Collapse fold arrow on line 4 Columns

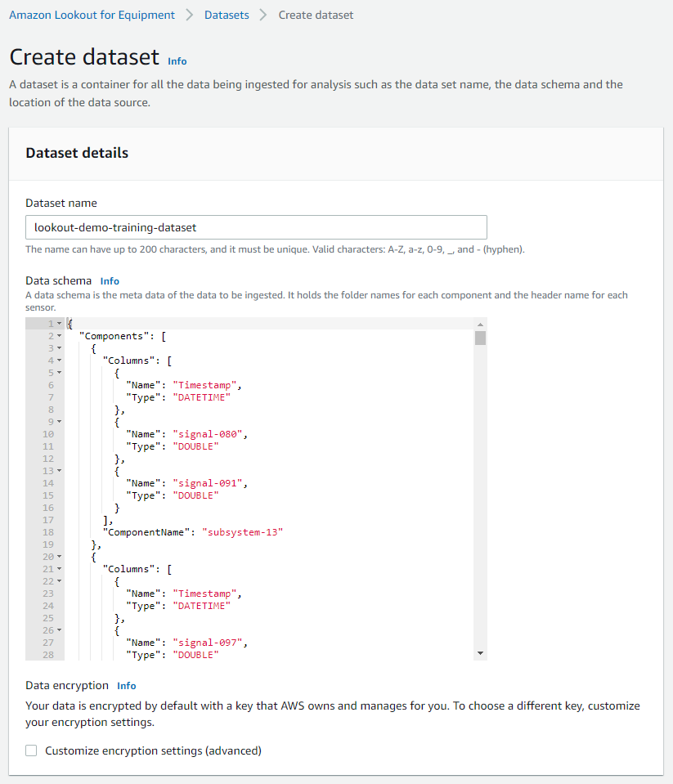pos(59,361)
